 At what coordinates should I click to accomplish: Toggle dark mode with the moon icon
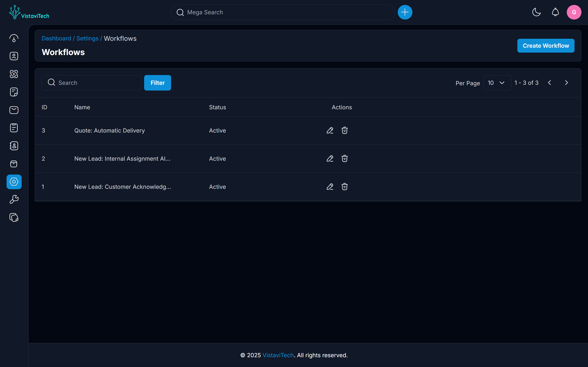(x=536, y=12)
